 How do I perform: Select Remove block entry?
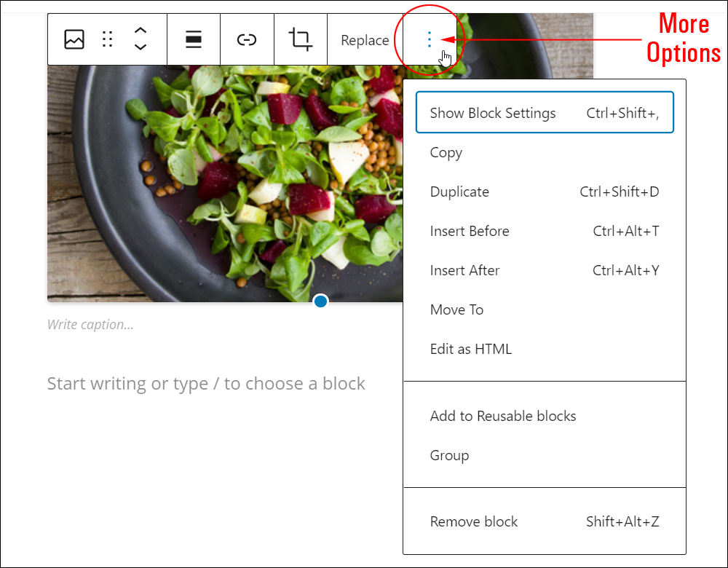click(545, 521)
